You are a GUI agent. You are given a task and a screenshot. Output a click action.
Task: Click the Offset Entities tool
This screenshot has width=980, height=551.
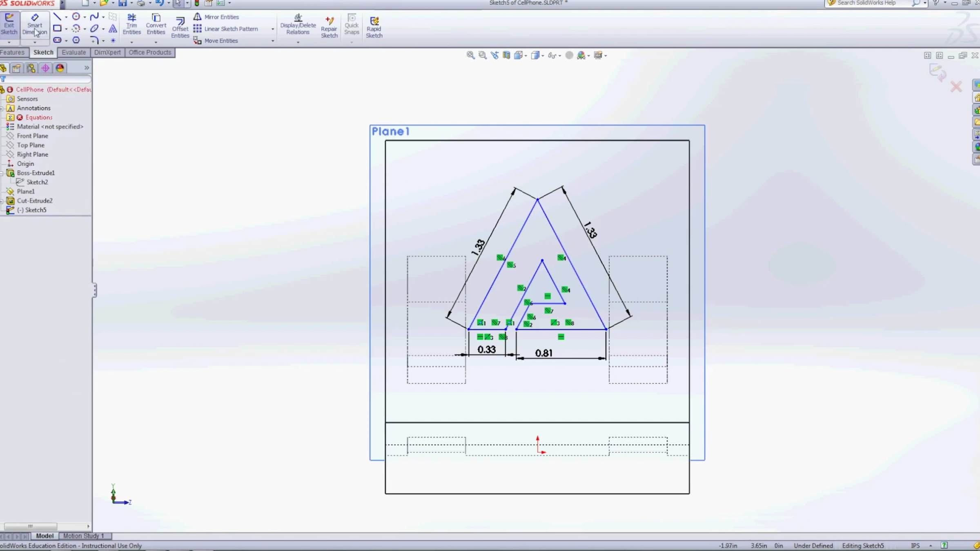(180, 28)
